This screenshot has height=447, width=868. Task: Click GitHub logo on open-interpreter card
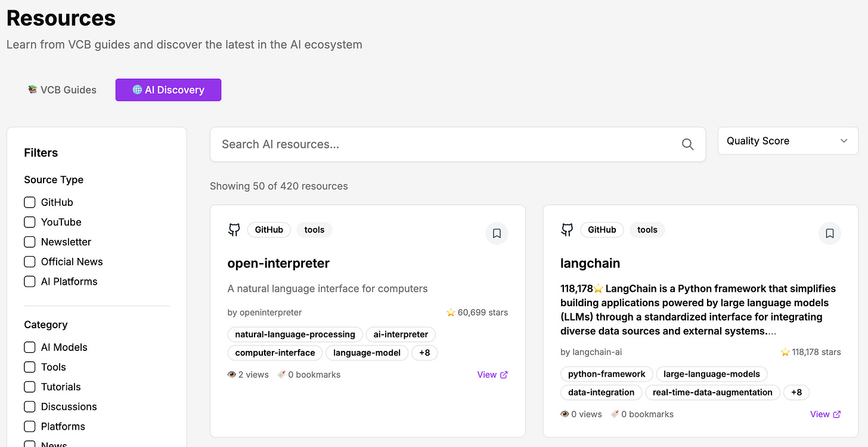(x=234, y=230)
